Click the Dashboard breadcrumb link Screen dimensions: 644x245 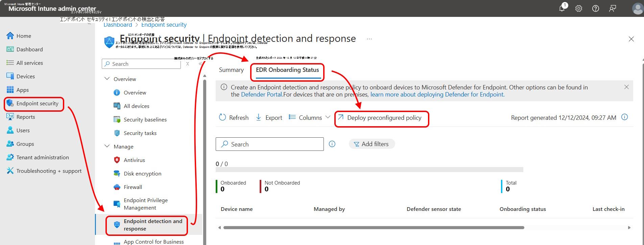(118, 25)
